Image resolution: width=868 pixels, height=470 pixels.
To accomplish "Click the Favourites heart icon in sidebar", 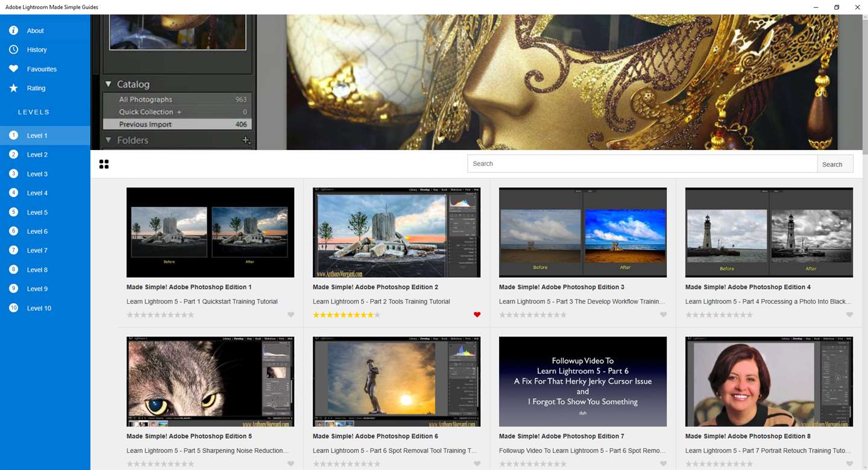I will click(13, 69).
